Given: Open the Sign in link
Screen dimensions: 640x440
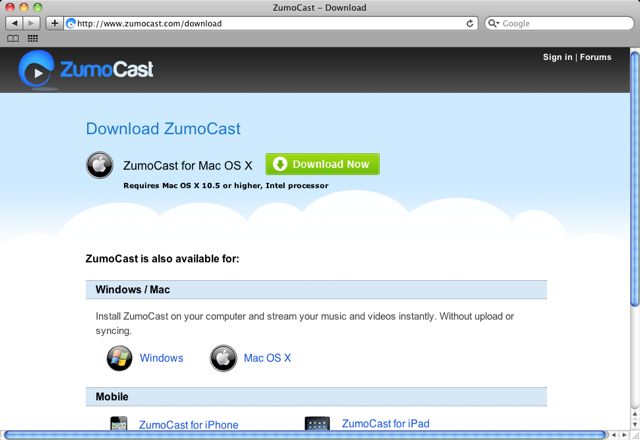Looking at the screenshot, I should [x=557, y=57].
